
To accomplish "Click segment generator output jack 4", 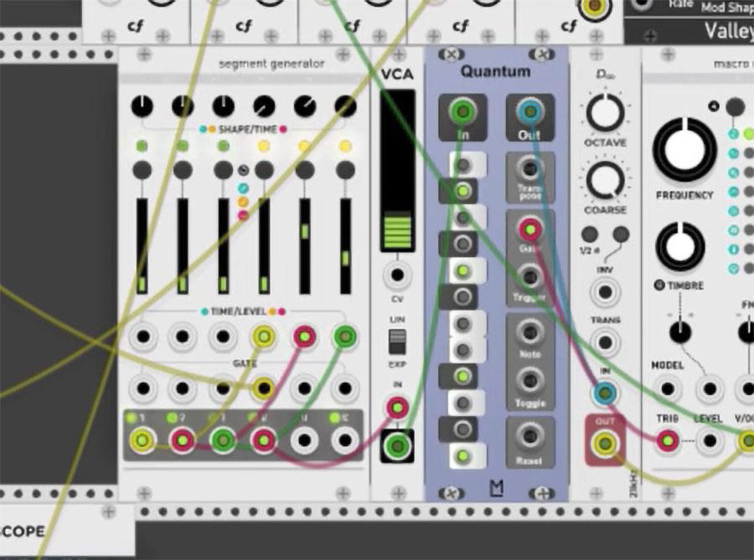I will 263,439.
